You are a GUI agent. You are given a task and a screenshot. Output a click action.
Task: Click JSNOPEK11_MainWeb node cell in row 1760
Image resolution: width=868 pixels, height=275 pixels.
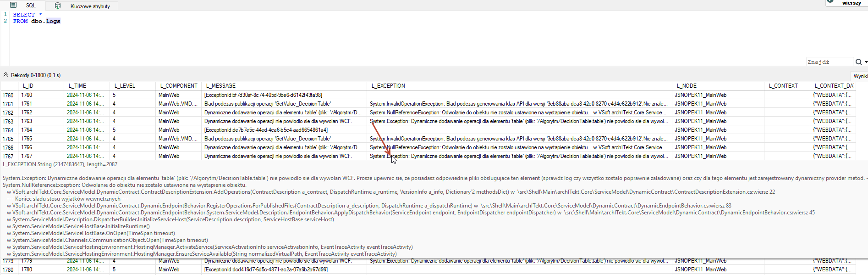pyautogui.click(x=718, y=95)
